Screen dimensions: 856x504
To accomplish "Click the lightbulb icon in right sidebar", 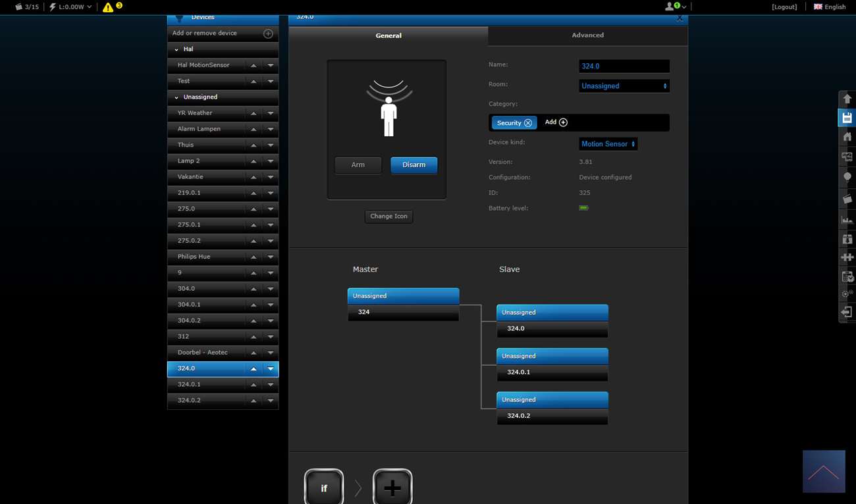I will point(847,178).
